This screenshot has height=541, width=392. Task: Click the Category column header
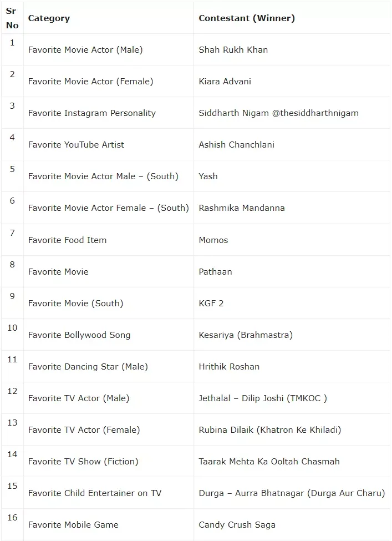click(49, 18)
